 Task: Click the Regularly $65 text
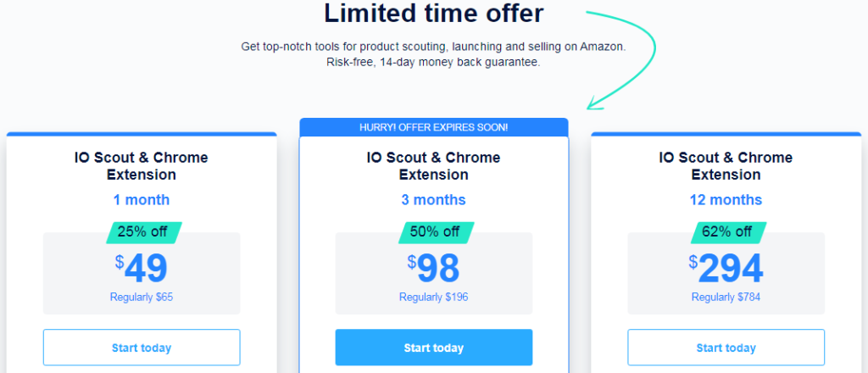click(x=142, y=298)
